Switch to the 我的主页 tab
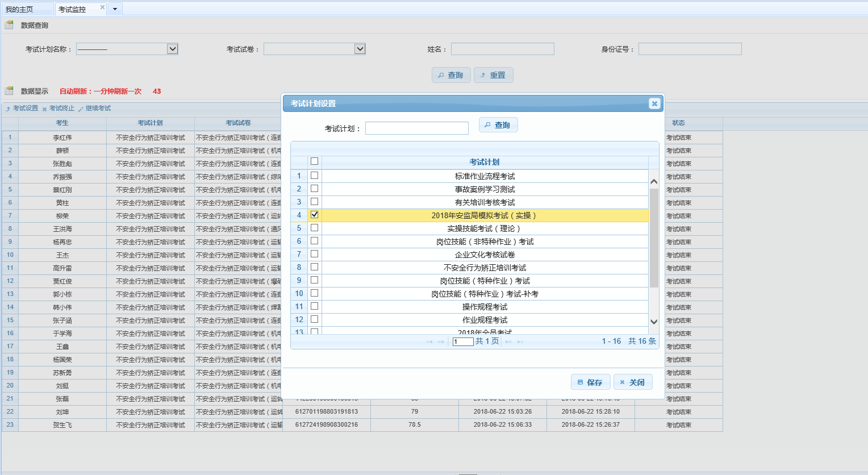 19,9
